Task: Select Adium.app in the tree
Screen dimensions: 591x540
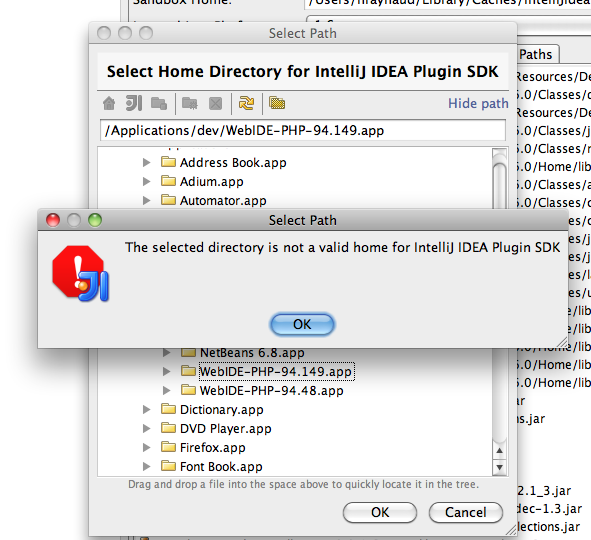Action: point(211,181)
